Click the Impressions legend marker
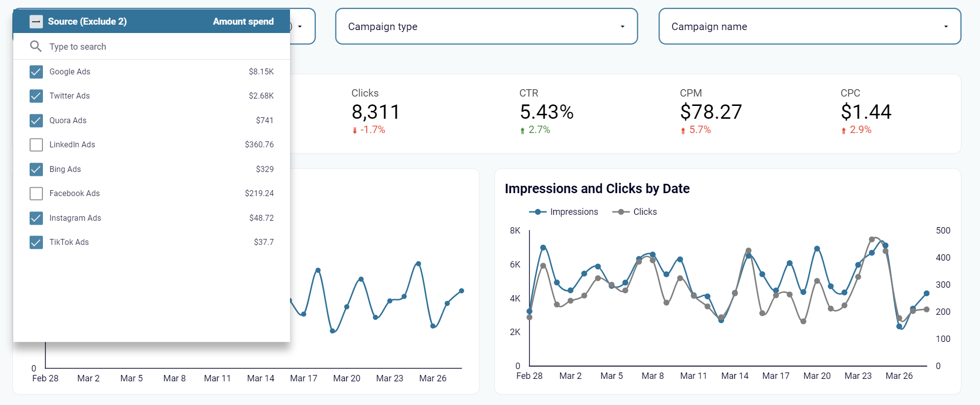Image resolution: width=980 pixels, height=405 pixels. (x=538, y=212)
